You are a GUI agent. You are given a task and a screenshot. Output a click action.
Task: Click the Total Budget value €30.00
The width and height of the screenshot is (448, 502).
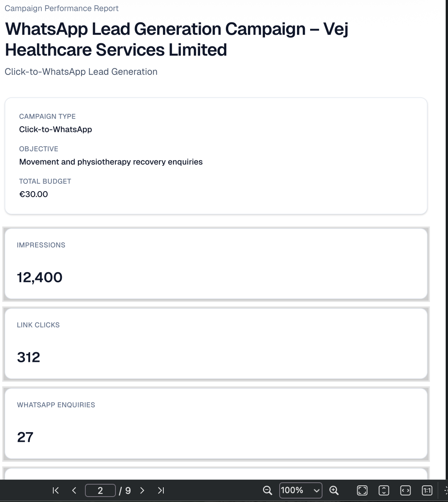point(34,194)
